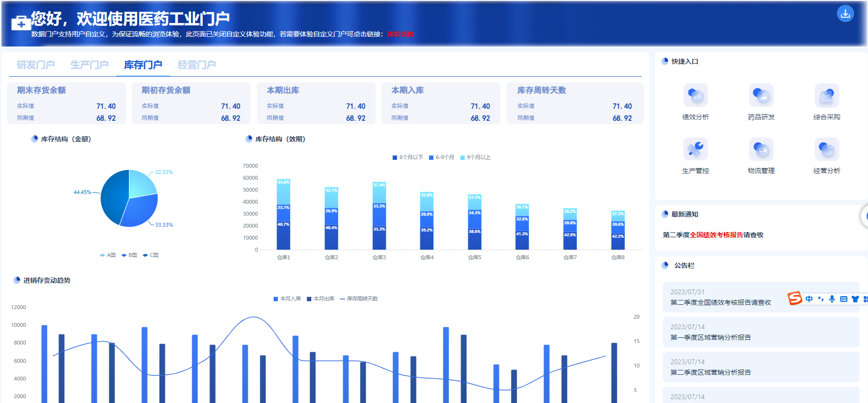Click the 快捷入口 panel heading
Viewport: 868px width, 403px height.
tap(685, 61)
